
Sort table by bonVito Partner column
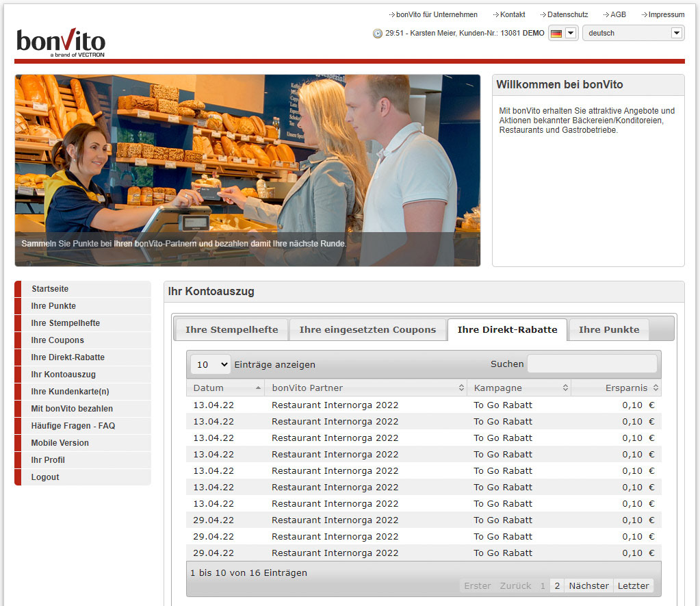click(x=366, y=388)
